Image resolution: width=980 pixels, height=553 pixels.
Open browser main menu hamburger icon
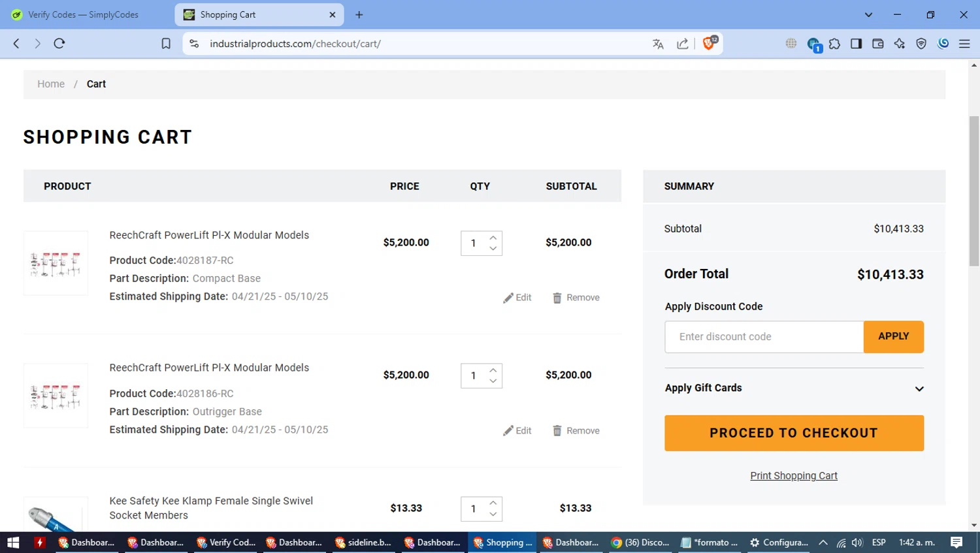point(964,44)
